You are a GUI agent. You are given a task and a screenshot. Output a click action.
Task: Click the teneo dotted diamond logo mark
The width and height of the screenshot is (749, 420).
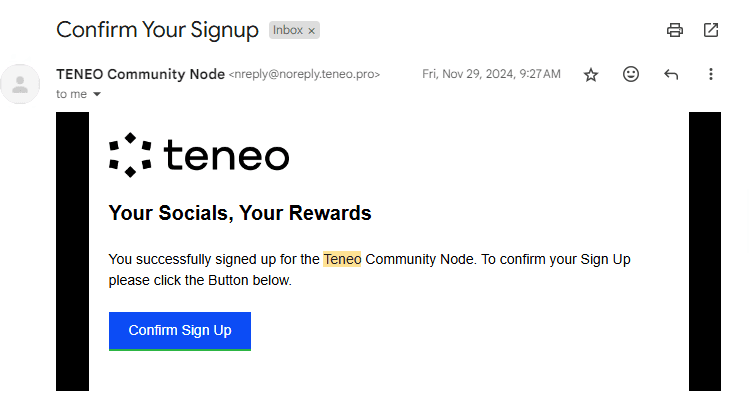click(x=130, y=155)
